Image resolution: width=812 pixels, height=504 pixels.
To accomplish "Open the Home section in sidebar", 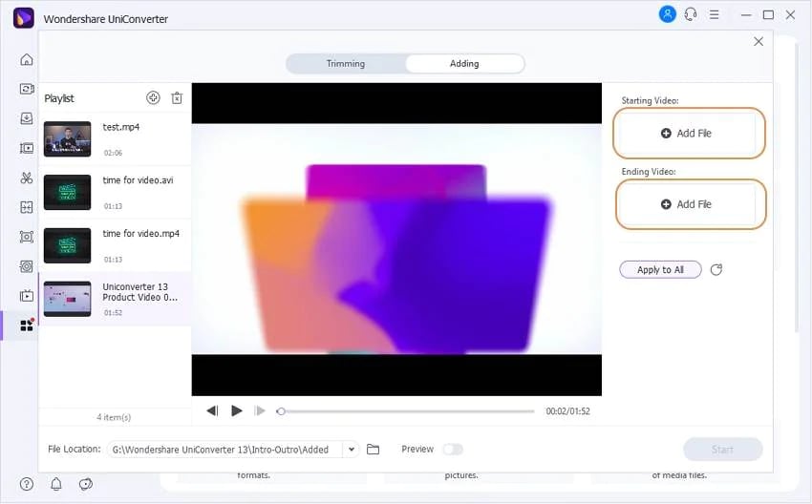I will coord(27,59).
